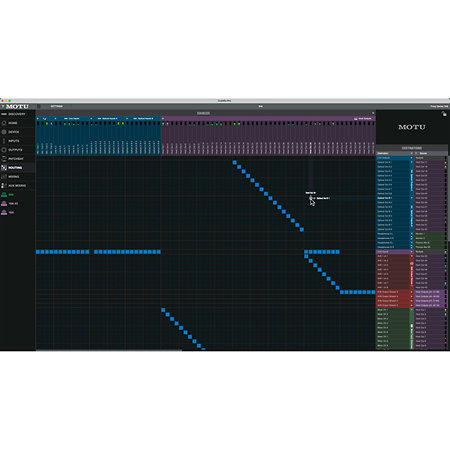Collapse the Optical Out A destination group
450x450 pixels.
coord(411,162)
